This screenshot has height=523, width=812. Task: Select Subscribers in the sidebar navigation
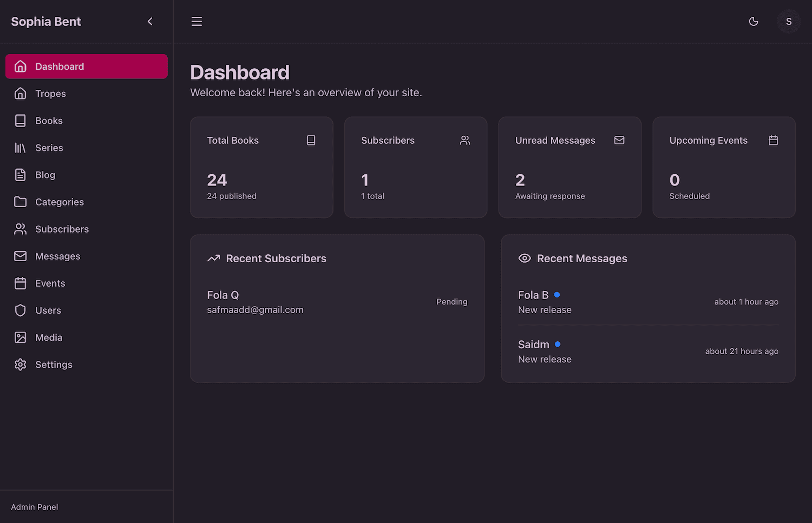click(62, 229)
